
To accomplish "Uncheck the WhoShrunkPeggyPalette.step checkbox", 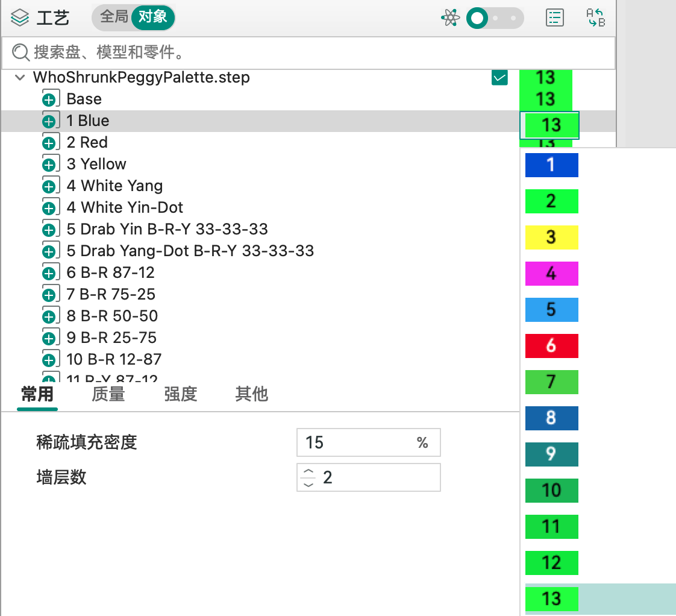I will click(499, 78).
